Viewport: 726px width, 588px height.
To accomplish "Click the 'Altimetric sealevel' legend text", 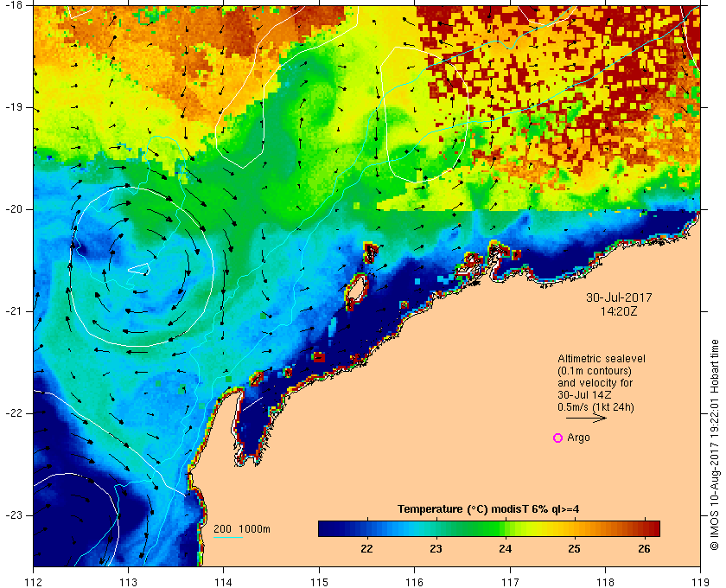I will click(602, 359).
